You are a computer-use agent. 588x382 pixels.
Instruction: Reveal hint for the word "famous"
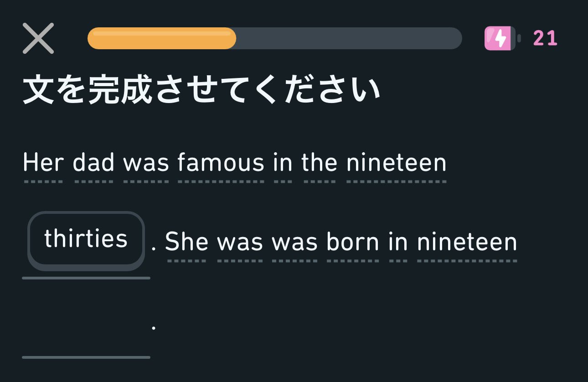pyautogui.click(x=221, y=163)
